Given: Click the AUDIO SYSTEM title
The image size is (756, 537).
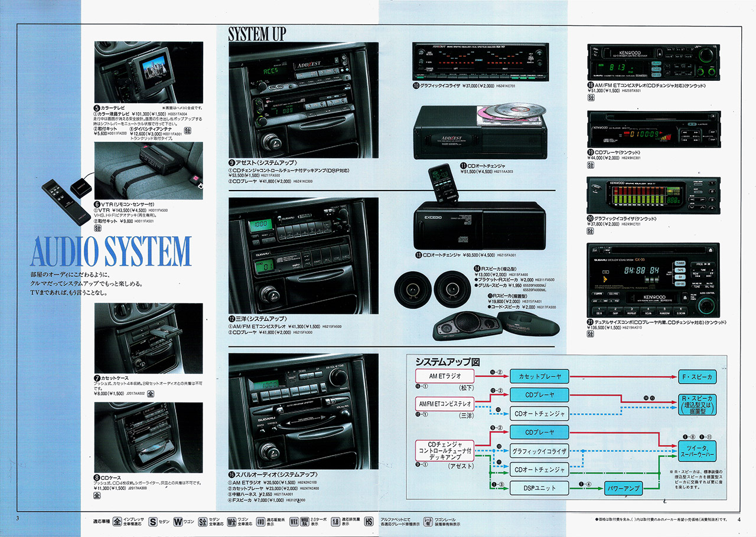Looking at the screenshot, I should (111, 252).
